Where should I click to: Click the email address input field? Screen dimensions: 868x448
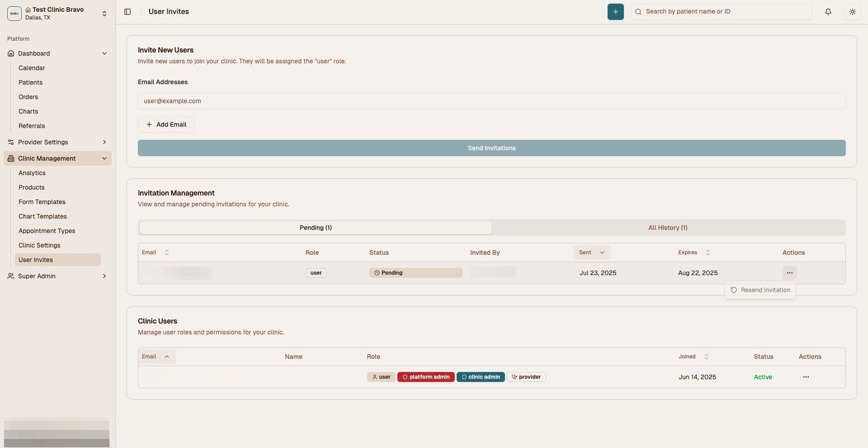click(x=491, y=101)
